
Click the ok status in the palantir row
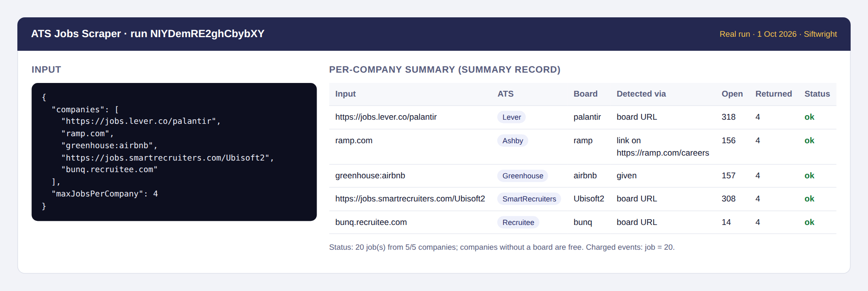click(x=809, y=117)
